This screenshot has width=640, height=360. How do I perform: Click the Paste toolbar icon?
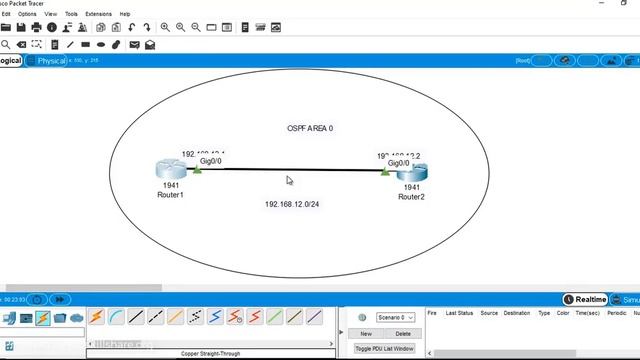116,27
